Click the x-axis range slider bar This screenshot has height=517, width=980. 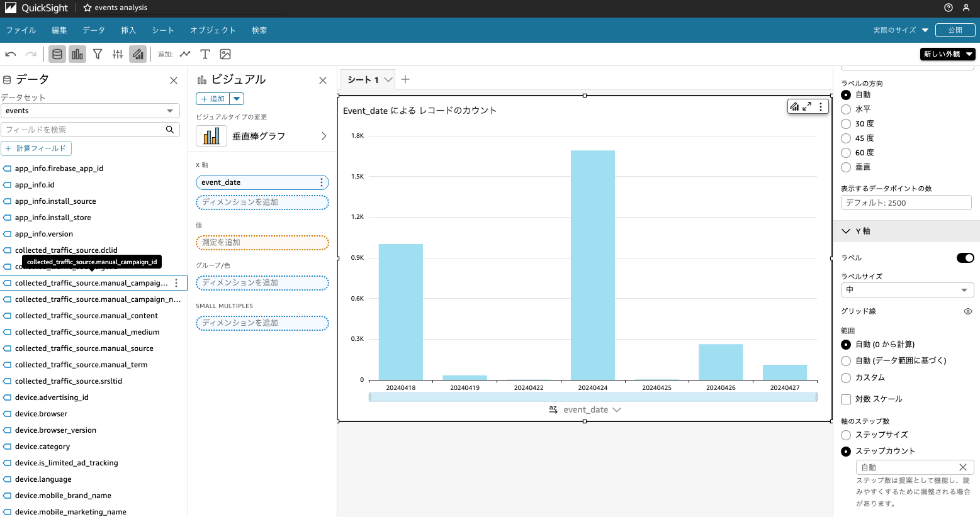[x=592, y=397]
